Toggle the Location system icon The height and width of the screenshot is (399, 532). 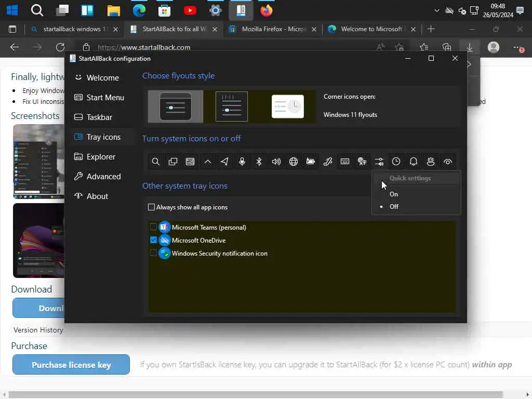pos(224,162)
